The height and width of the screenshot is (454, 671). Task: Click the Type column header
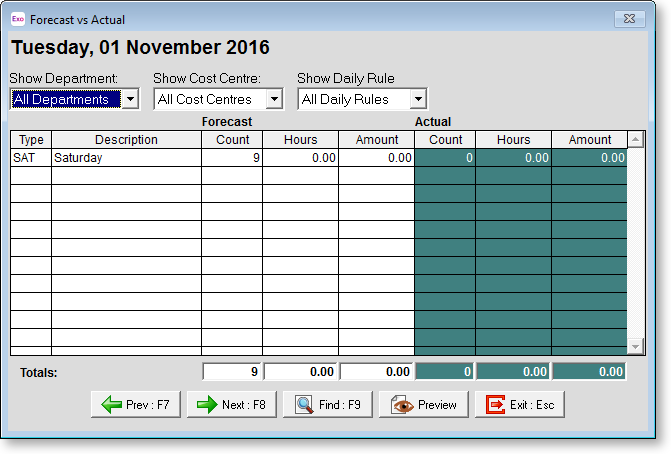31,140
